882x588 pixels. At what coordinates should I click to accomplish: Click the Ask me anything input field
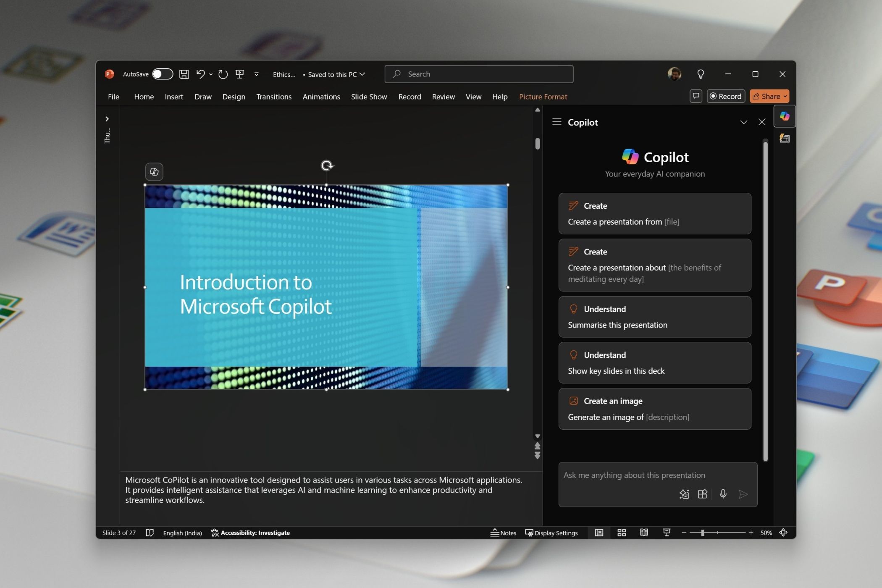click(x=634, y=475)
